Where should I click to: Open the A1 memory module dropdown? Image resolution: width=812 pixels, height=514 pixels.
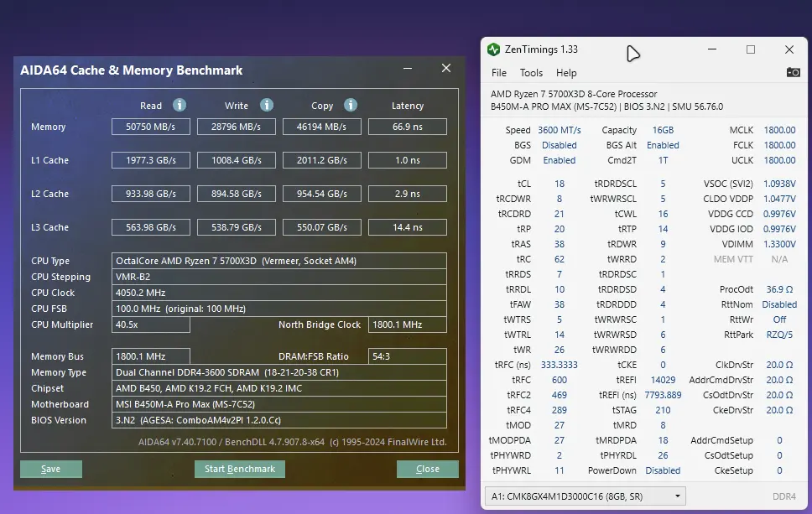586,496
